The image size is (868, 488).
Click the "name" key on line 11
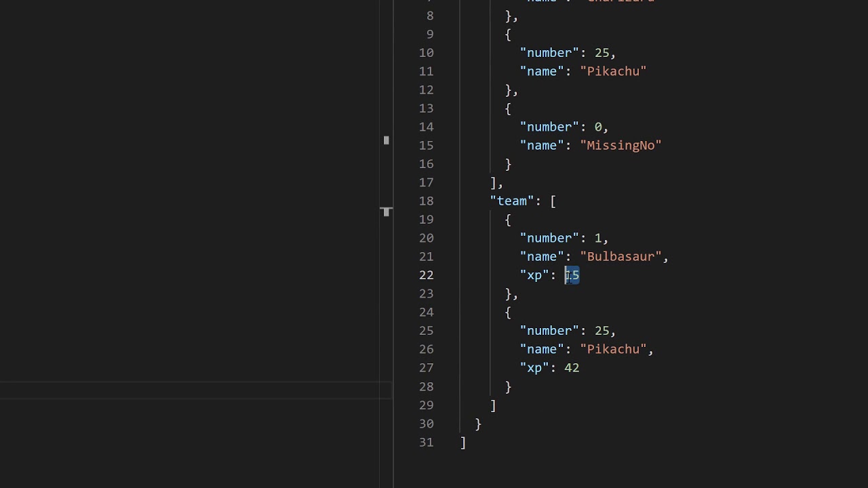(542, 71)
